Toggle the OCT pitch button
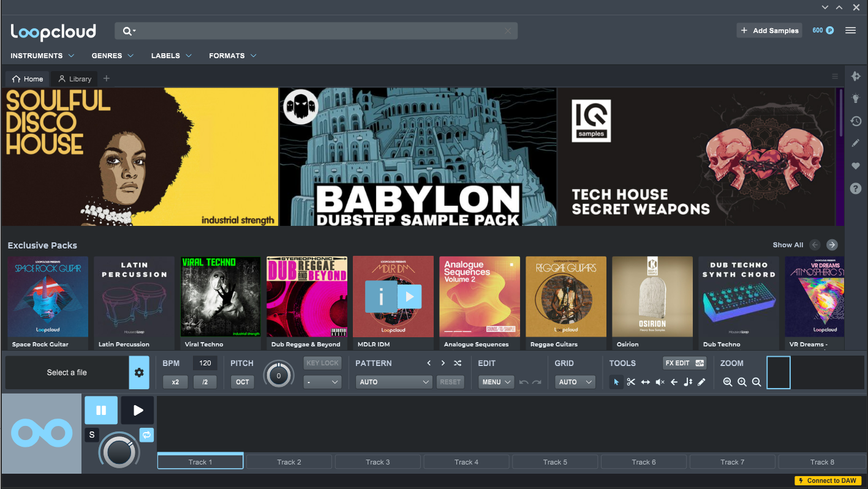868x489 pixels. pyautogui.click(x=243, y=382)
